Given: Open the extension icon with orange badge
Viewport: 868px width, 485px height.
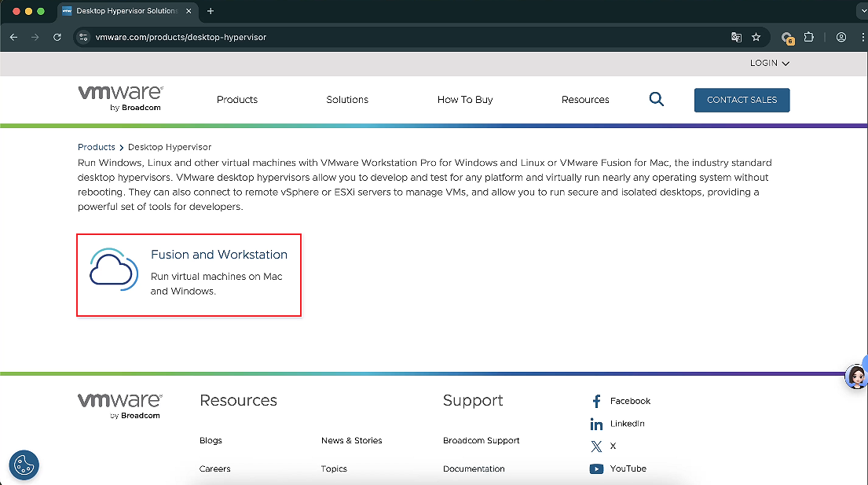Looking at the screenshot, I should [x=787, y=38].
